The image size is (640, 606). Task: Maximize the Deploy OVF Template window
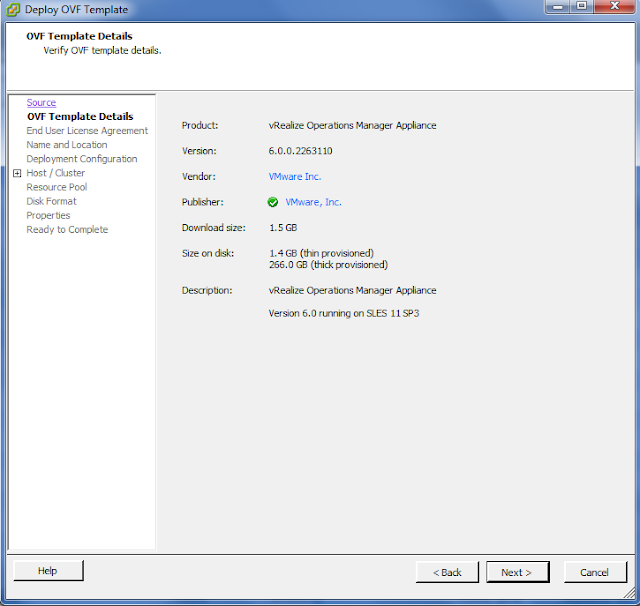click(582, 7)
